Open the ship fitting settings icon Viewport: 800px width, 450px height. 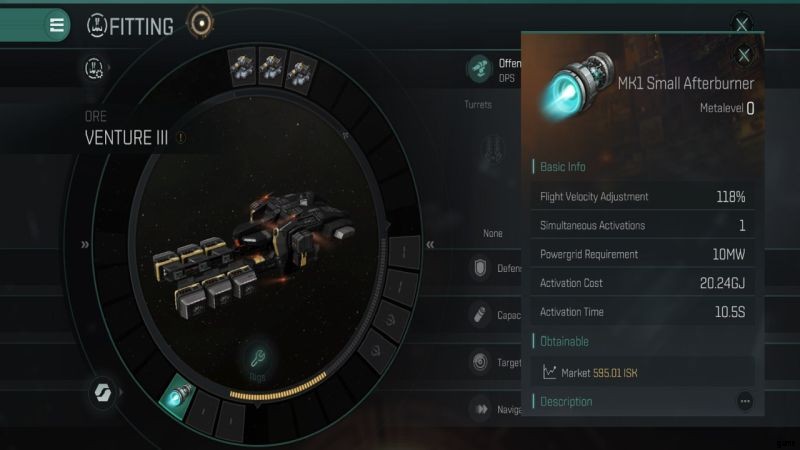pos(94,68)
